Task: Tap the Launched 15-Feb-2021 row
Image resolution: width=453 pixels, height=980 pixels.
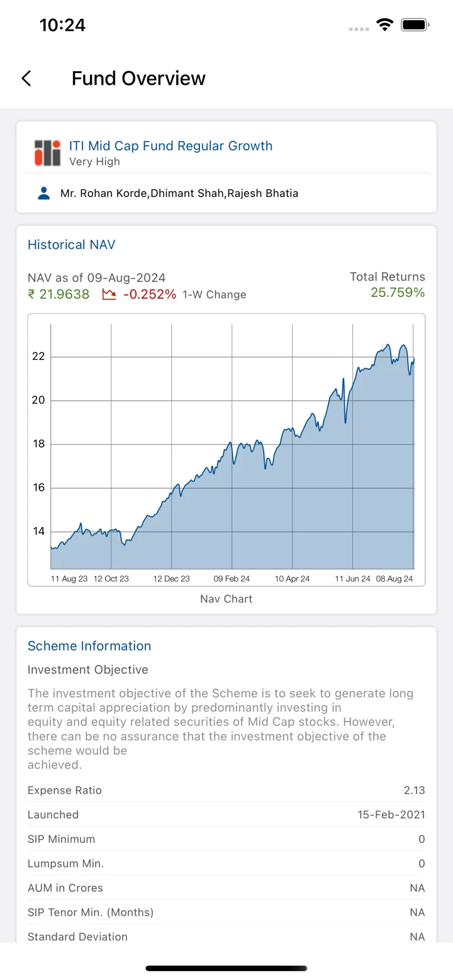Action: coord(226,815)
